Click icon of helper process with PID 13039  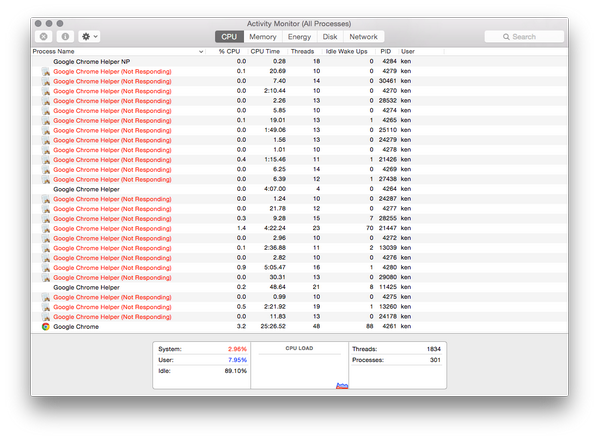[x=46, y=248]
